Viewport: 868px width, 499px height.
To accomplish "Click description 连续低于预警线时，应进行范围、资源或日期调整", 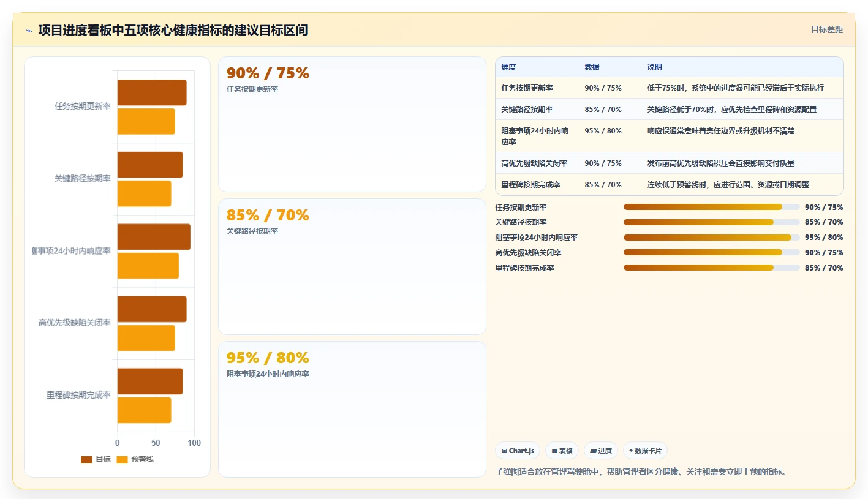I will 728,185.
